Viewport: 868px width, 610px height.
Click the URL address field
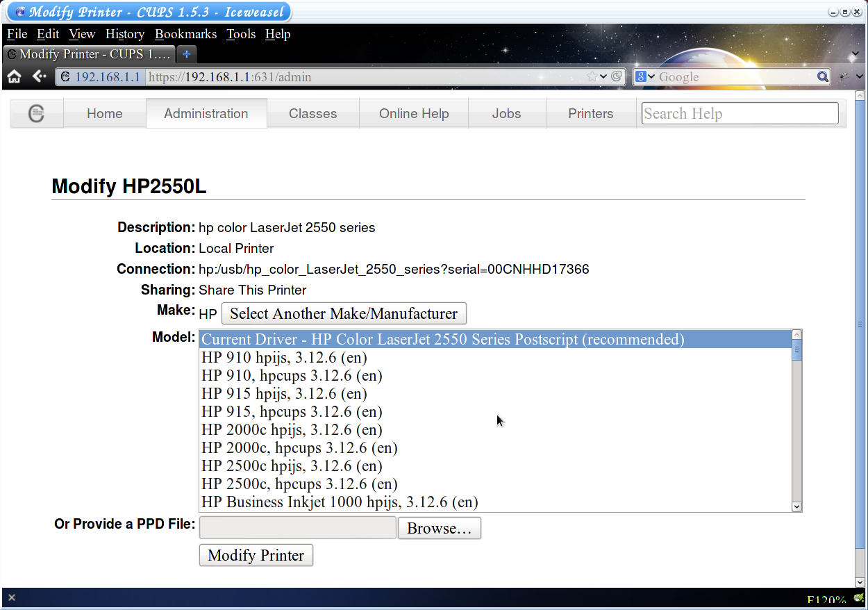(x=365, y=77)
